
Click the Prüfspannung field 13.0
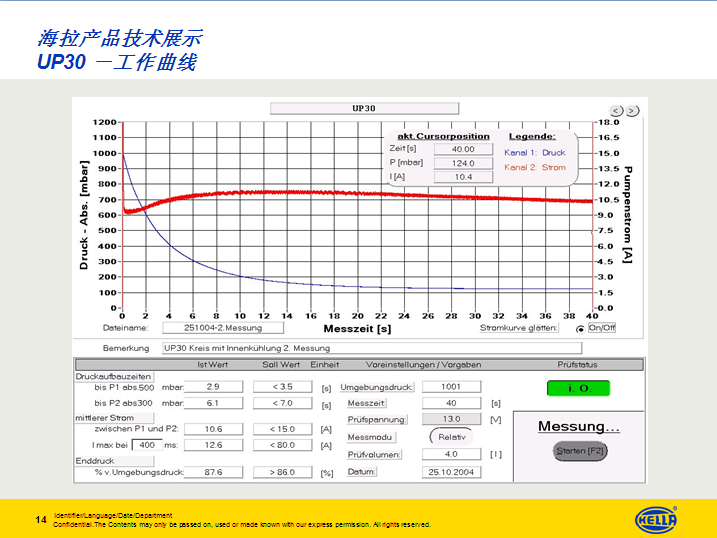451,419
